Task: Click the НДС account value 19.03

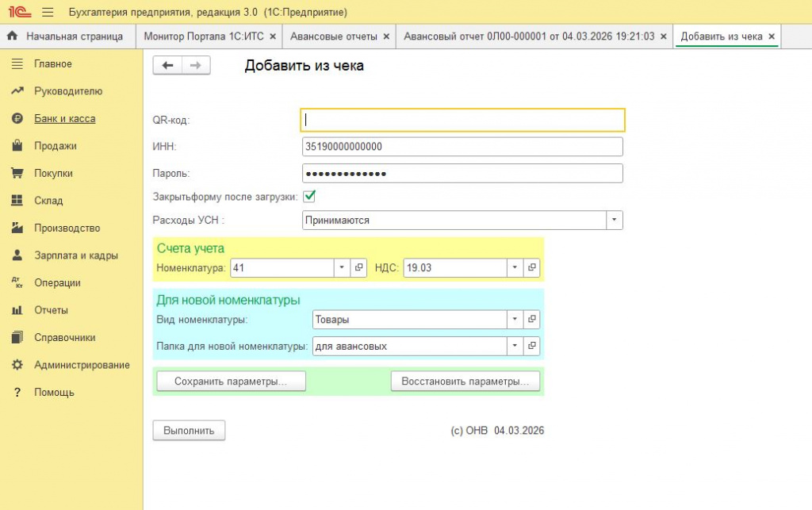Action: (x=455, y=267)
